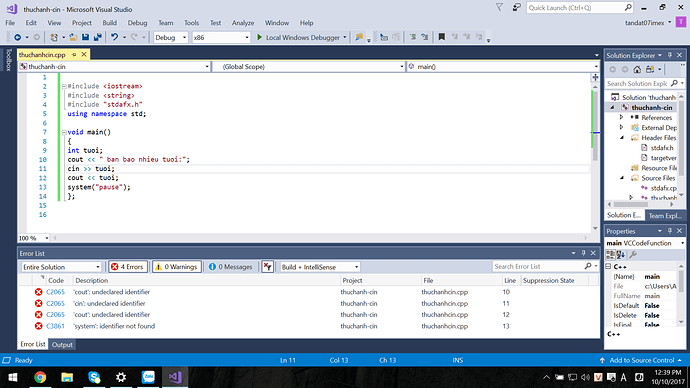Click the feedback icon next to Quick Launch
The image size is (690, 388).
517,7
